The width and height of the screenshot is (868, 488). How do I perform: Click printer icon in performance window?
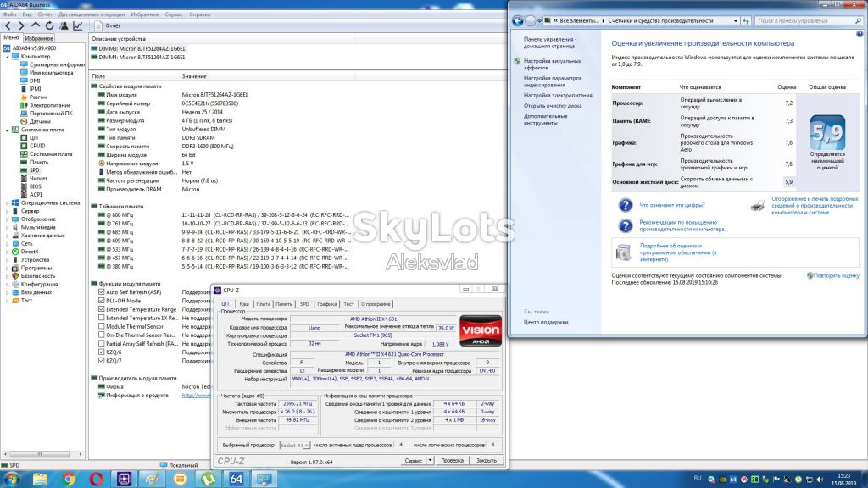coord(757,205)
